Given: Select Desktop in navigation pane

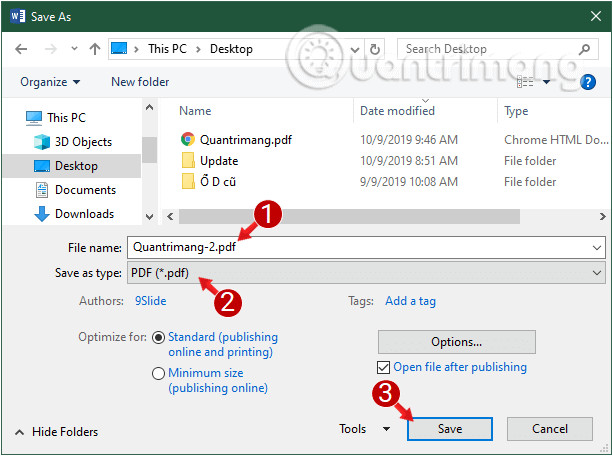Looking at the screenshot, I should pos(72,166).
